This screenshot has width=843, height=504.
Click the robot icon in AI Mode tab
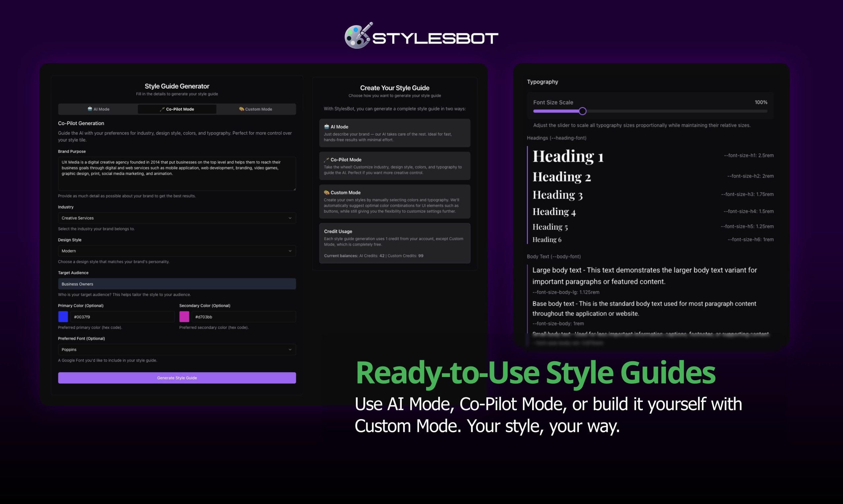point(90,109)
